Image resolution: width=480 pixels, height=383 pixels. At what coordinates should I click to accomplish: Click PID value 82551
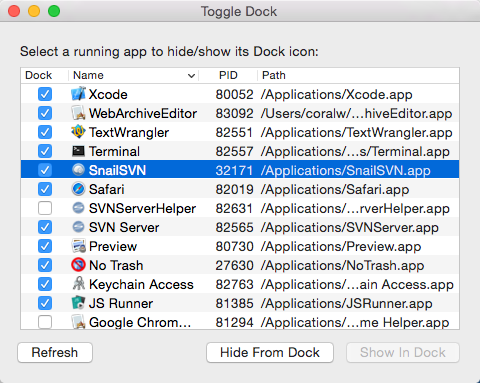[x=234, y=132]
